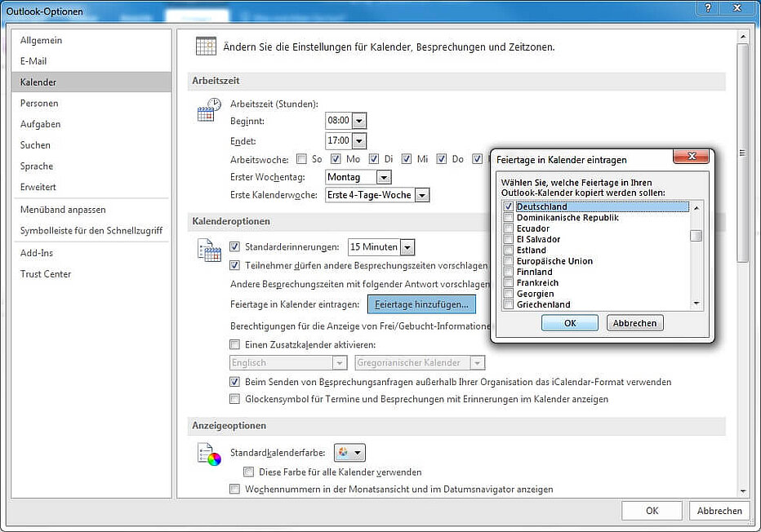The image size is (761, 532).
Task: Click the Anzeigeoptionen color wheel icon
Action: [x=209, y=454]
